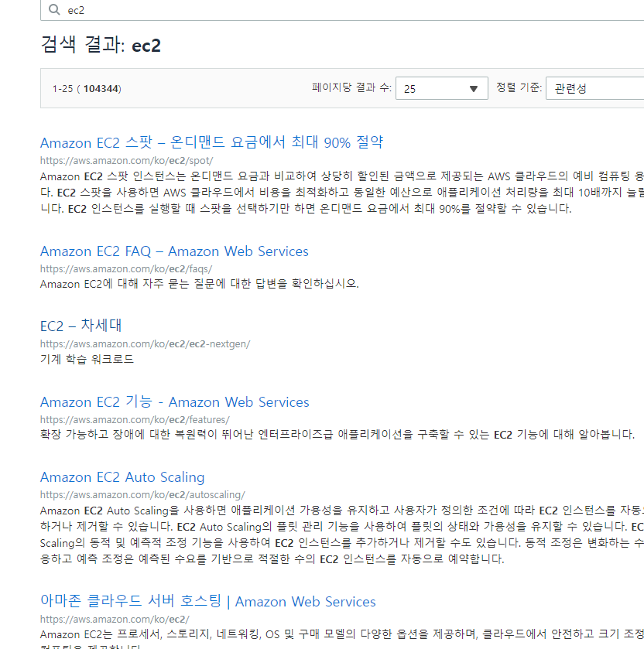
Task: Click the ec2/autoscaling/ URL text
Action: pyautogui.click(x=143, y=495)
